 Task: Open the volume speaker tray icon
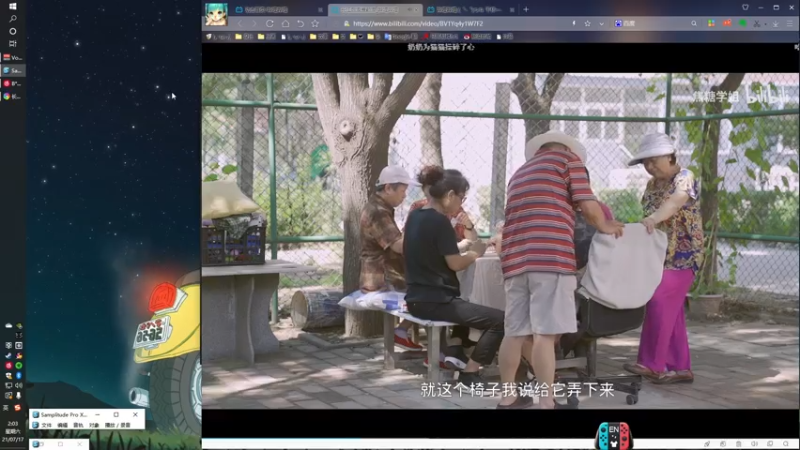click(x=19, y=385)
